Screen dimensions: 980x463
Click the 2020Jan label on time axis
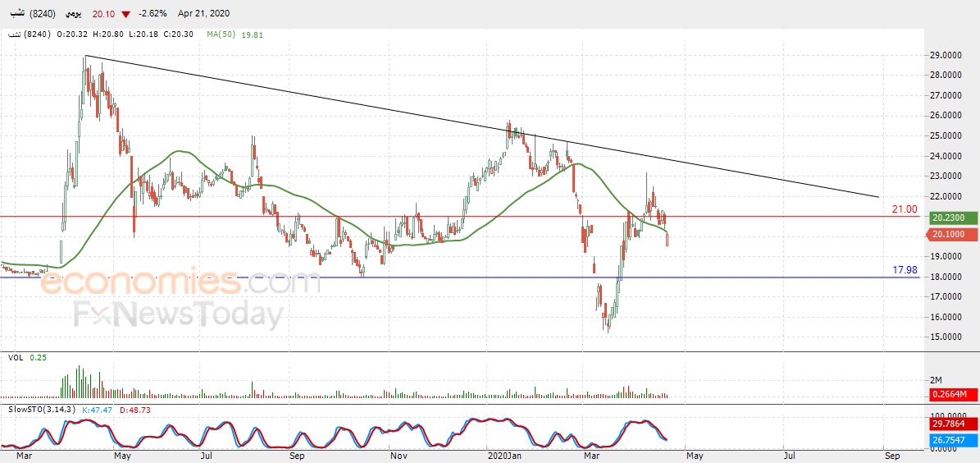point(504,456)
